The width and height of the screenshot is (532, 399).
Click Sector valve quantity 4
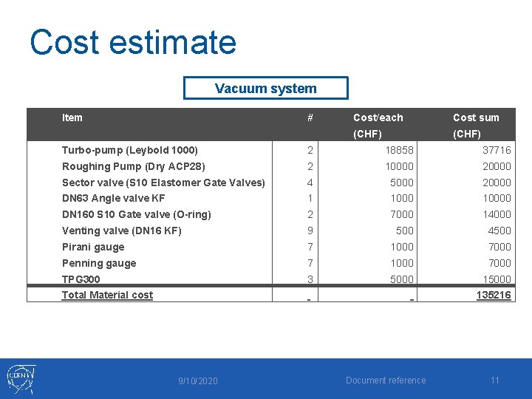click(x=310, y=183)
